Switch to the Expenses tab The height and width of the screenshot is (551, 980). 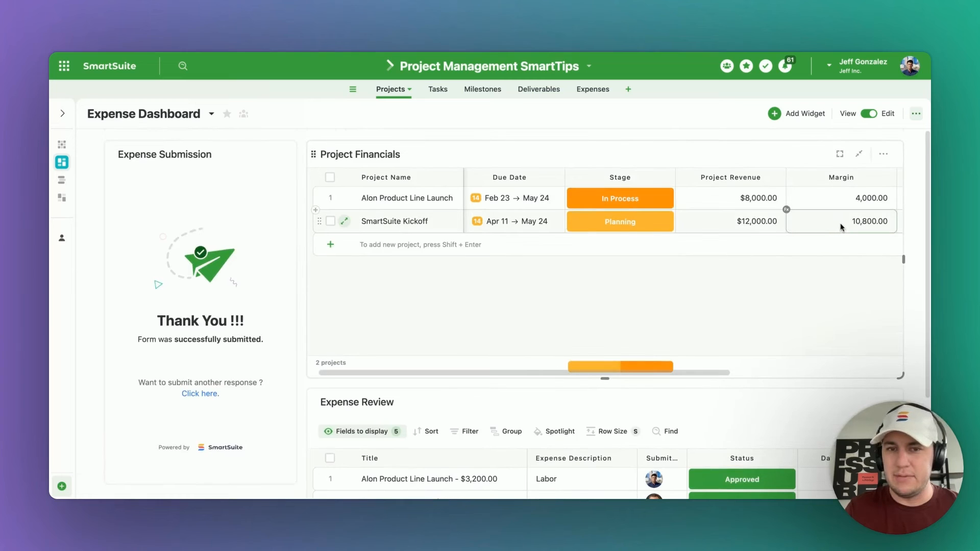coord(593,89)
